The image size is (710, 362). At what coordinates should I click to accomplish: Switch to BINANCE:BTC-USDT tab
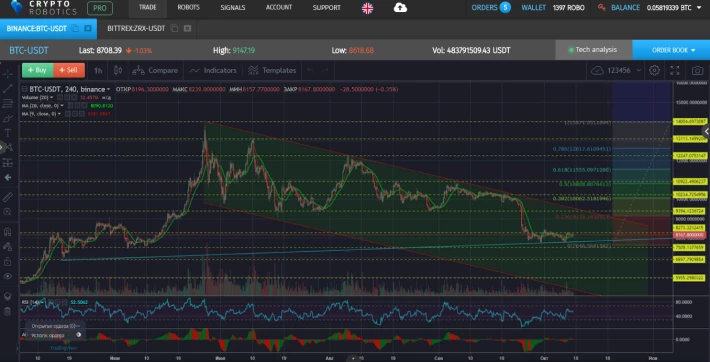coord(37,28)
